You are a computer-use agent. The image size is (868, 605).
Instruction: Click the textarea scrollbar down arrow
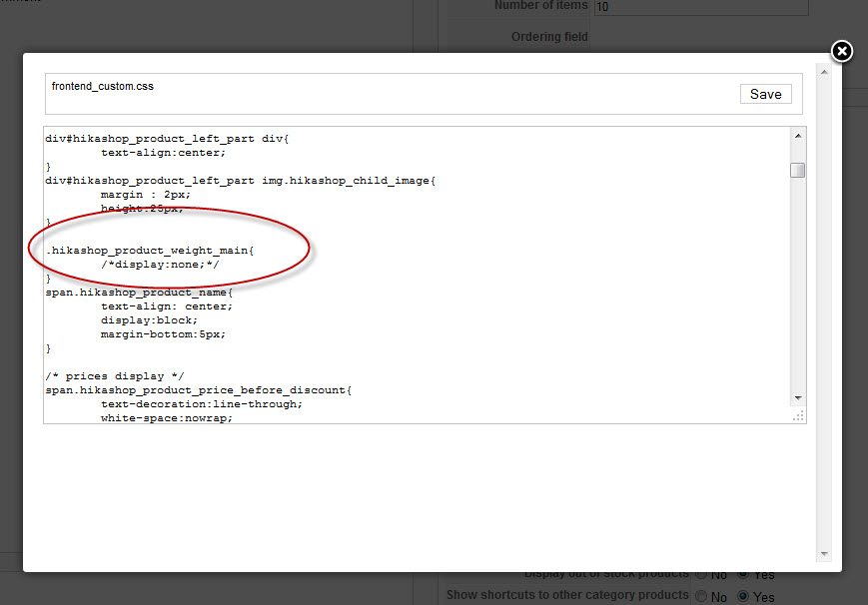click(x=798, y=398)
